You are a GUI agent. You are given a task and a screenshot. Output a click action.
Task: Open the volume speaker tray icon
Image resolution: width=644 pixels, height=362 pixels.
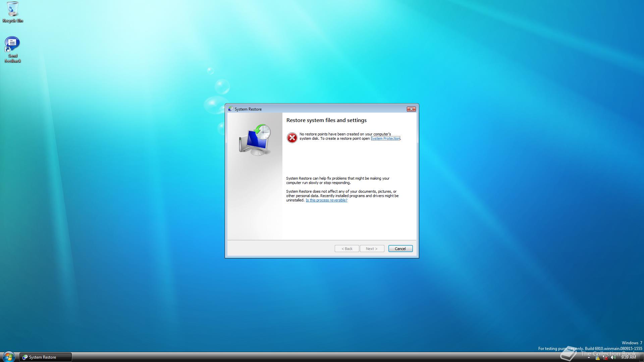pyautogui.click(x=613, y=357)
